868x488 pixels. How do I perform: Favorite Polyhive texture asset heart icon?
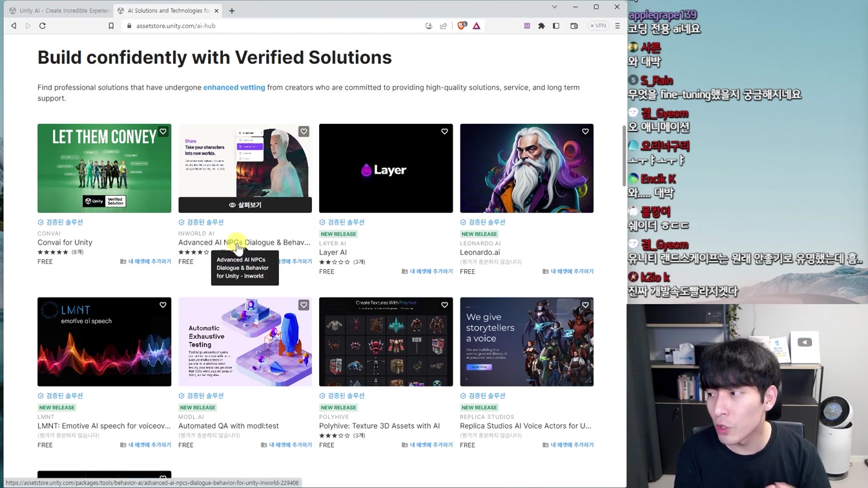coord(444,305)
